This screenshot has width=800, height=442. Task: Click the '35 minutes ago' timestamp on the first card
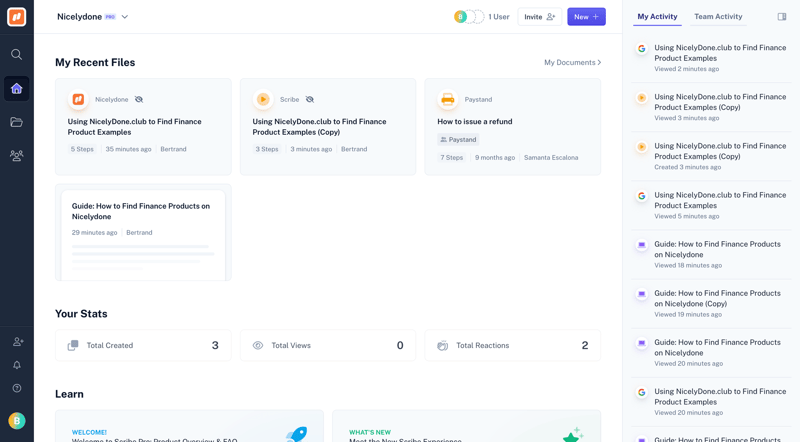(x=128, y=149)
